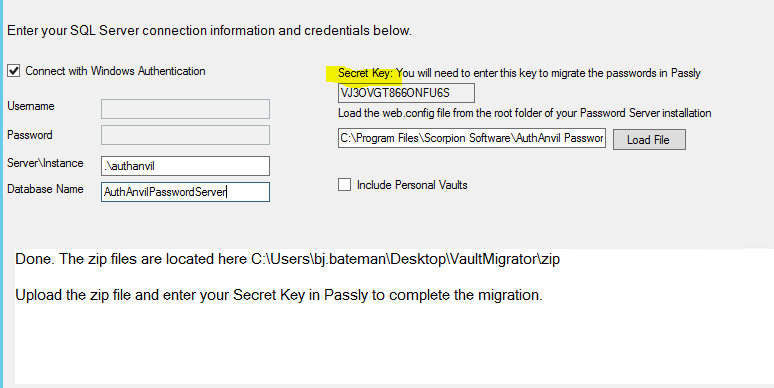Click the Load the web.config file instruction text
The image size is (774, 388).
point(525,113)
